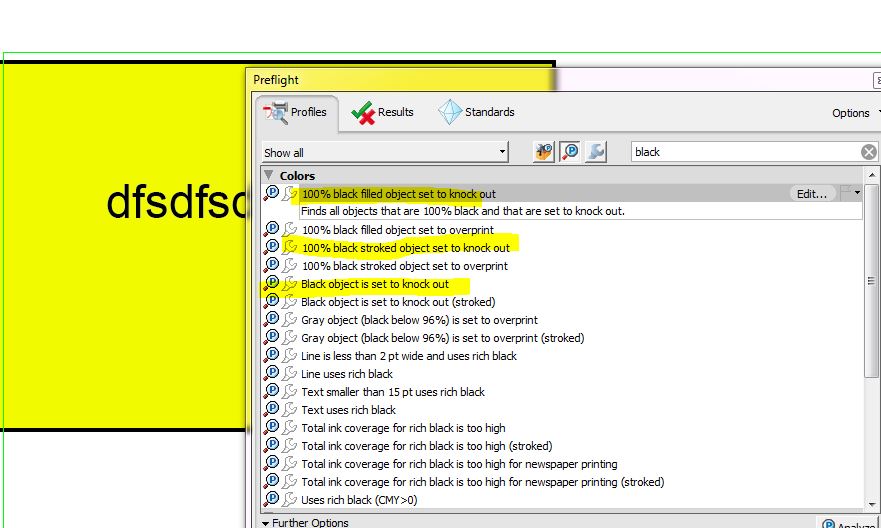Switch to the Profiles tab

[296, 112]
